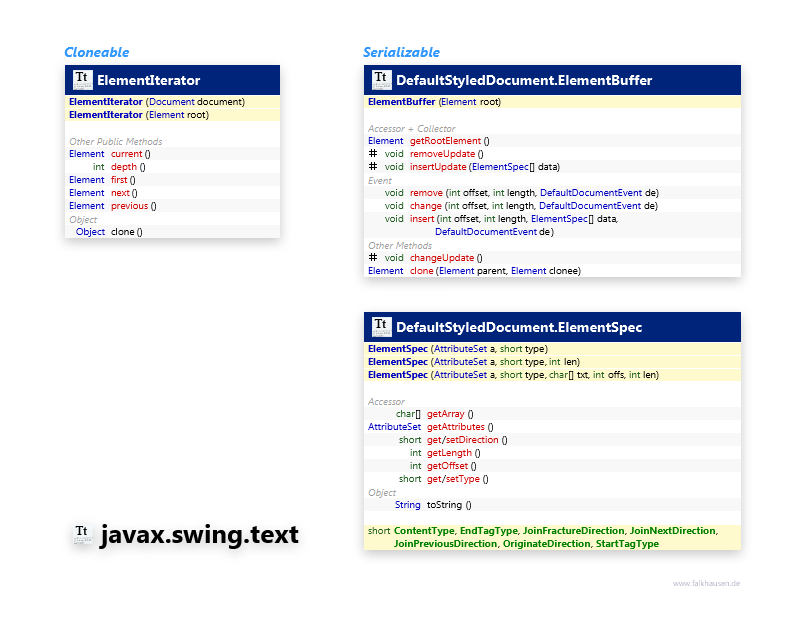The height and width of the screenshot is (629, 797).
Task: Click the AttributeSet return type of getAttributes
Action: coord(394,427)
